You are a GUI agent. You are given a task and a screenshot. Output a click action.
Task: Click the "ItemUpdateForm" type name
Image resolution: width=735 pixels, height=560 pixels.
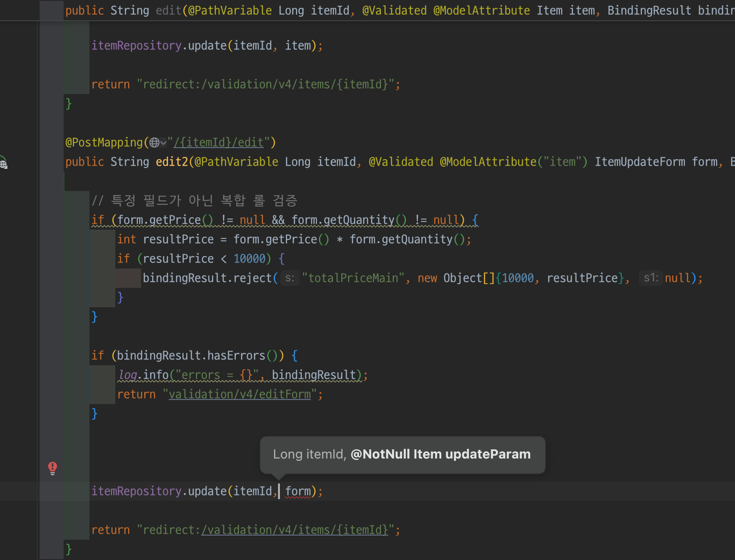click(640, 162)
